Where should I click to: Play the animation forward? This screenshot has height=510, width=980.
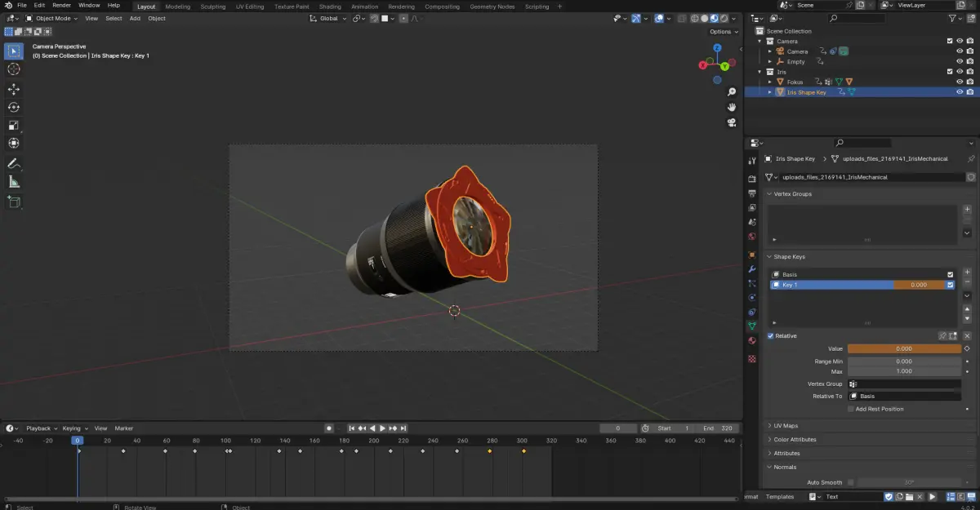(x=382, y=428)
